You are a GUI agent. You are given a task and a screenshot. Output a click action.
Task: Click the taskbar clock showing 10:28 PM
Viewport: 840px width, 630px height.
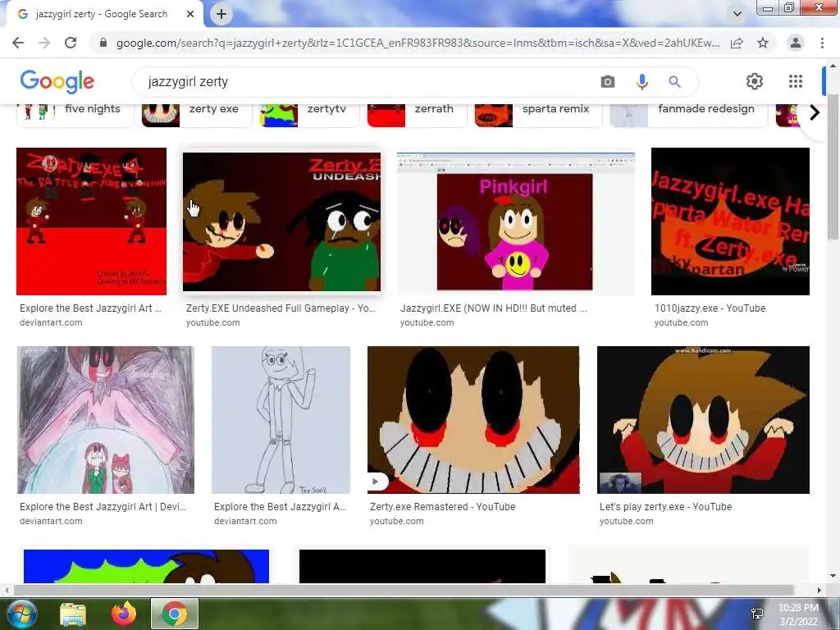798,614
